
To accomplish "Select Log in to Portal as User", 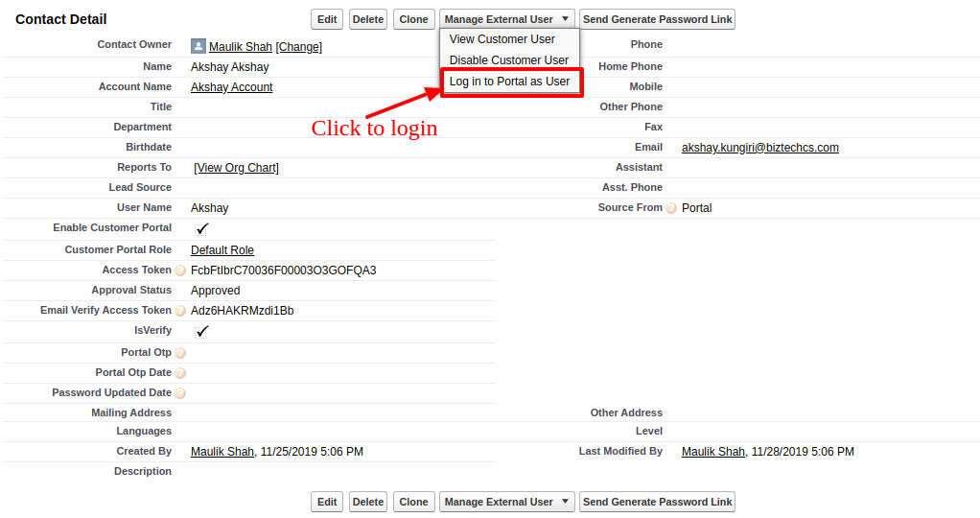I will coord(509,82).
